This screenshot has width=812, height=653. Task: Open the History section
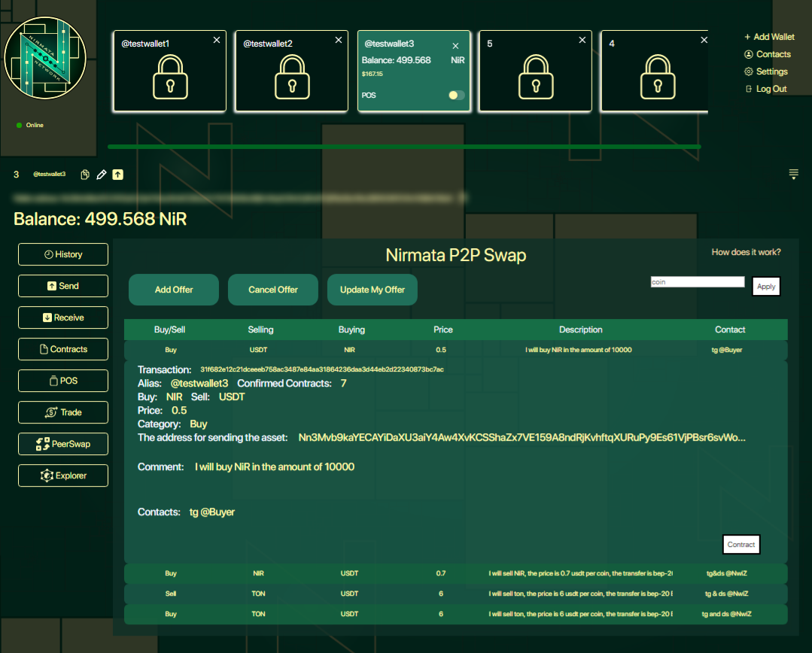tap(63, 254)
